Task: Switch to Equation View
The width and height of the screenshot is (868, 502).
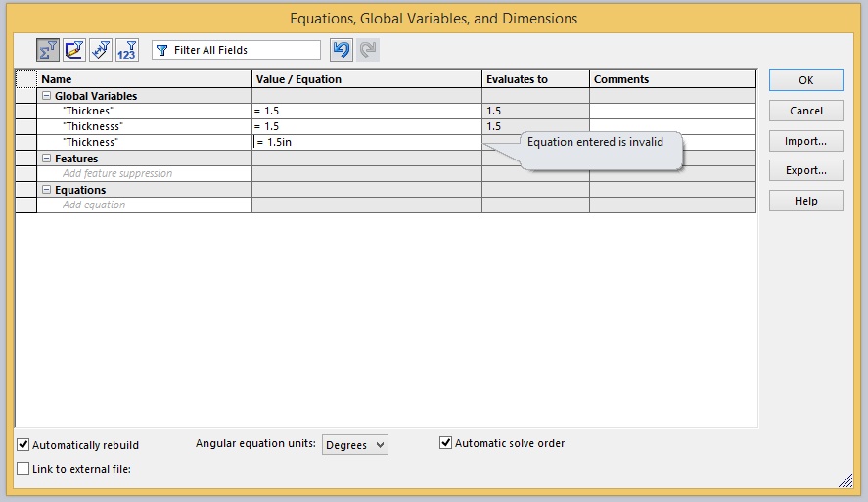Action: coord(48,50)
